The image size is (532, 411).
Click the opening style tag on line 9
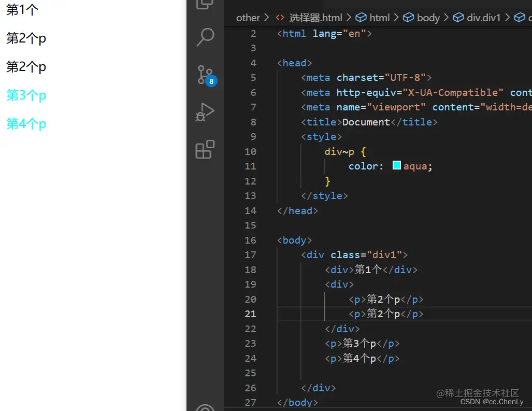click(x=321, y=137)
